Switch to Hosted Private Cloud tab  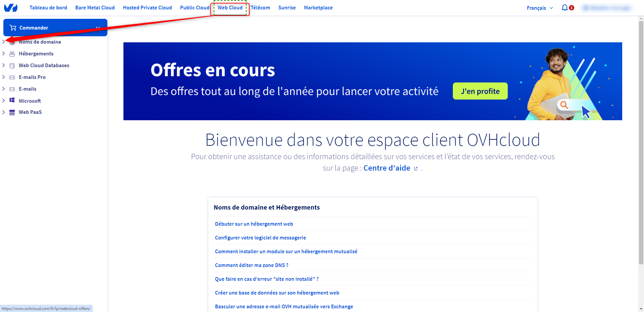[147, 7]
